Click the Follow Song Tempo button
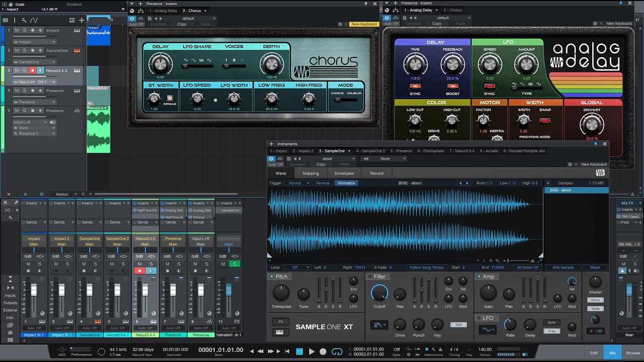This screenshot has width=644, height=362. tap(427, 267)
